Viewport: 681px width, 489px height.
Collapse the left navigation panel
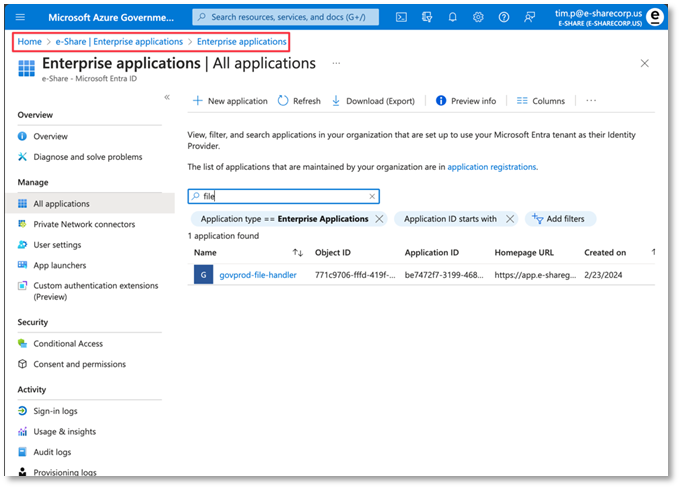click(167, 97)
